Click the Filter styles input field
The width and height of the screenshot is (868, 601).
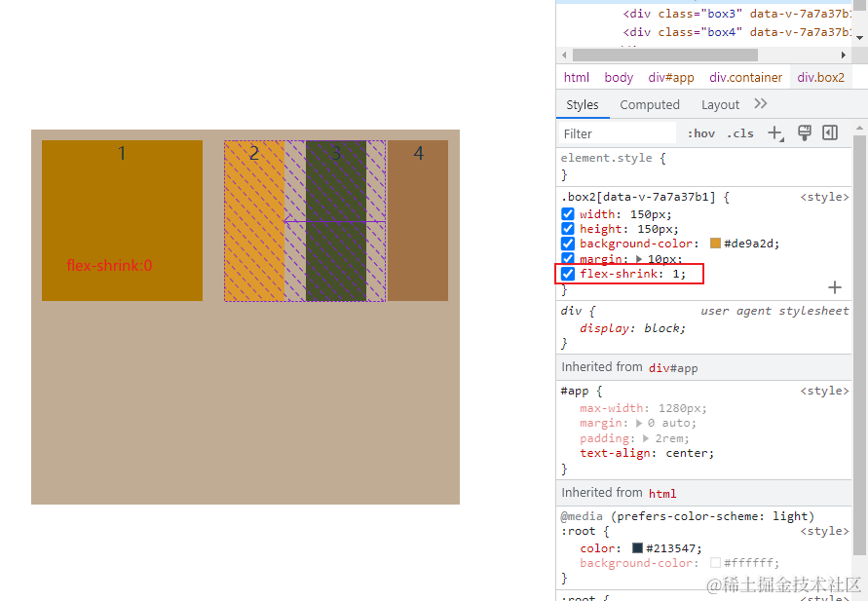tap(618, 133)
